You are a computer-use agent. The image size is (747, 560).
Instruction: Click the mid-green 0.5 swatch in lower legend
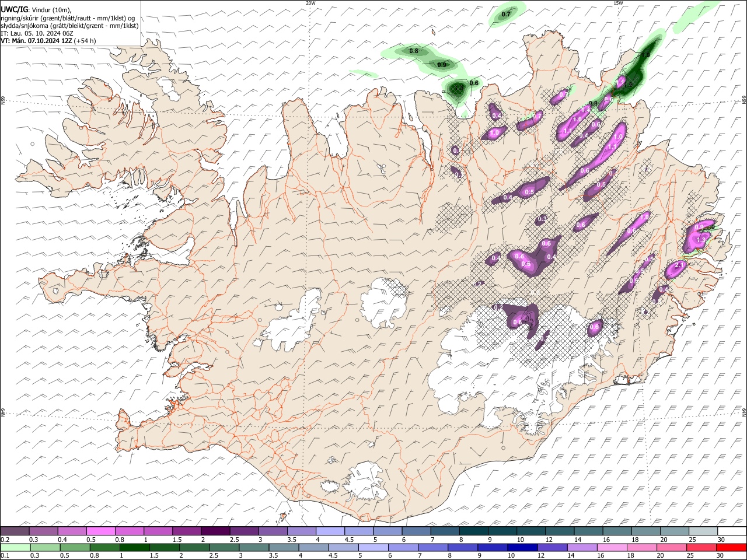(75, 547)
